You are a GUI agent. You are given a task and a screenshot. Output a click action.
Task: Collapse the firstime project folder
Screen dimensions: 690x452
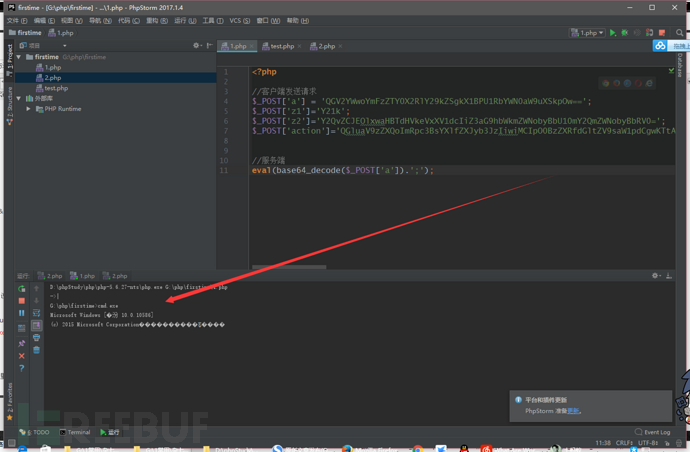18,57
